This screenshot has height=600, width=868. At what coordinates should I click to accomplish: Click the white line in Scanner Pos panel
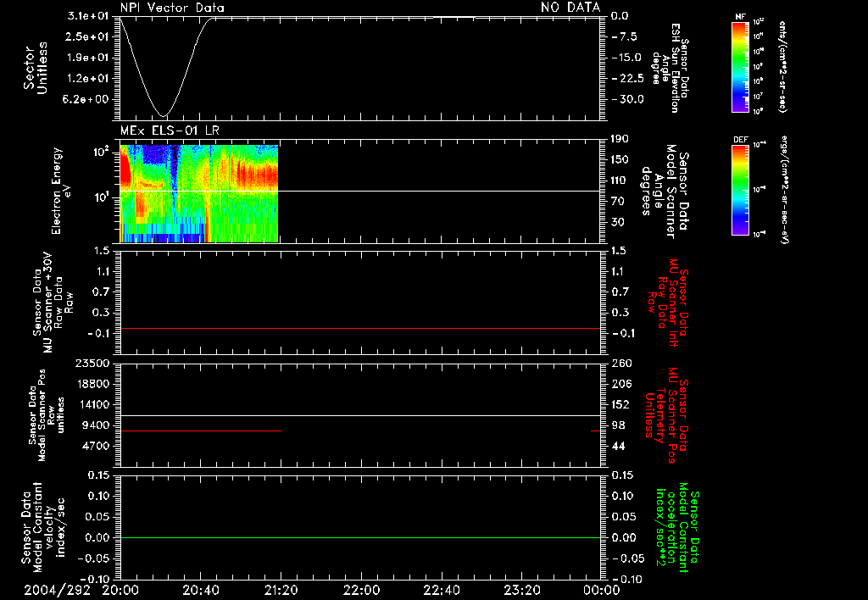coord(360,416)
